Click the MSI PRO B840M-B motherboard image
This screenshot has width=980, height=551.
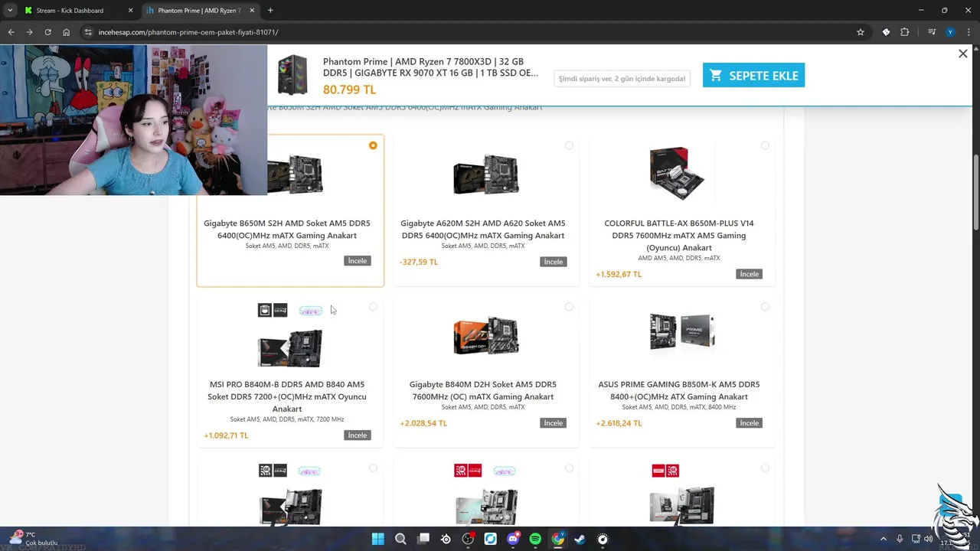click(x=289, y=348)
